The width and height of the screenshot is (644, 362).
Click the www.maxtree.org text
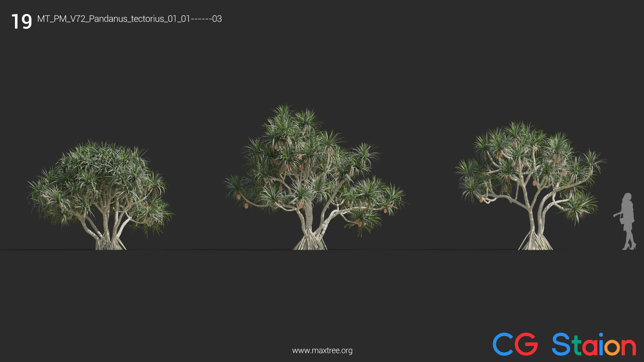[x=322, y=351]
